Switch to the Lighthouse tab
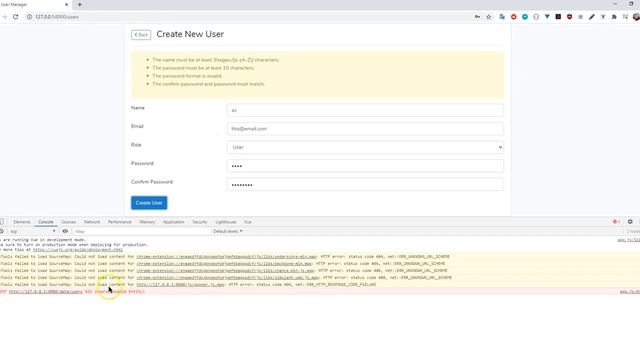Image resolution: width=640 pixels, height=360 pixels. [x=226, y=222]
